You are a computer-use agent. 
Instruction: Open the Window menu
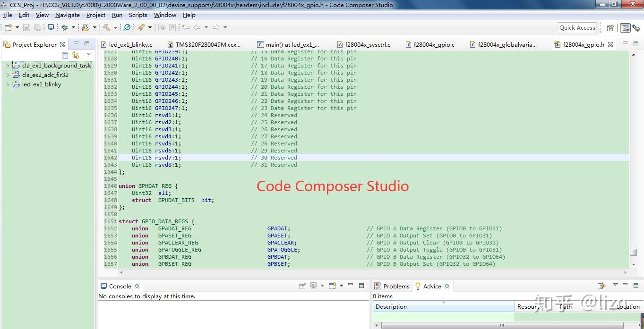[165, 15]
